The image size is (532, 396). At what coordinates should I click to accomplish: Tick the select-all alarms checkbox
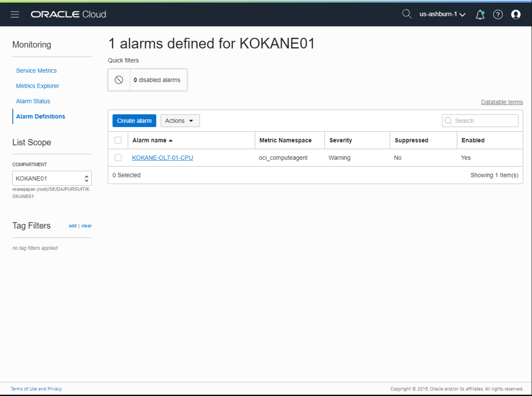[x=118, y=140]
